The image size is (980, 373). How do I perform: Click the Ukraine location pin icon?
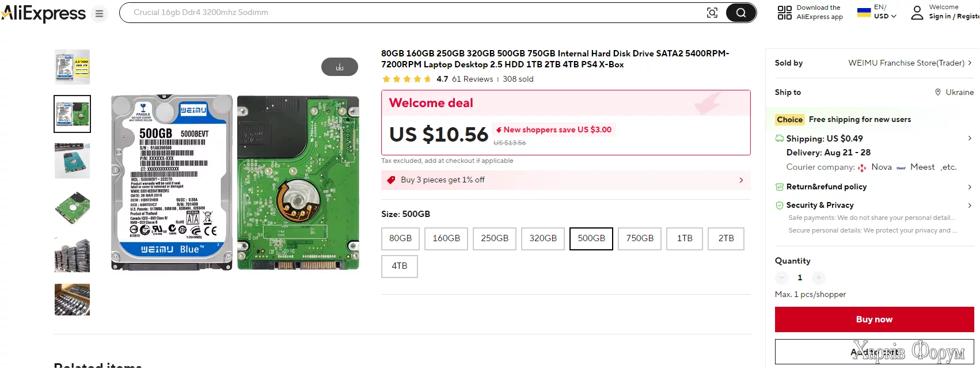coord(938,92)
